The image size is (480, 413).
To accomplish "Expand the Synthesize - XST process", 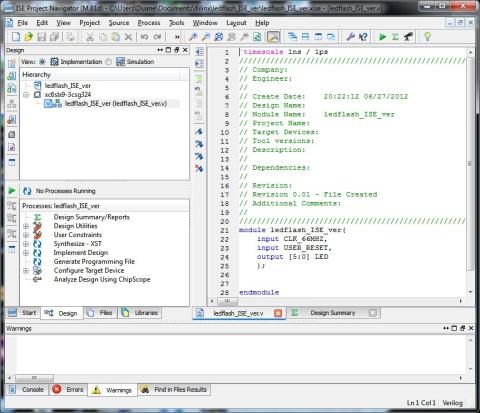I will [26, 244].
